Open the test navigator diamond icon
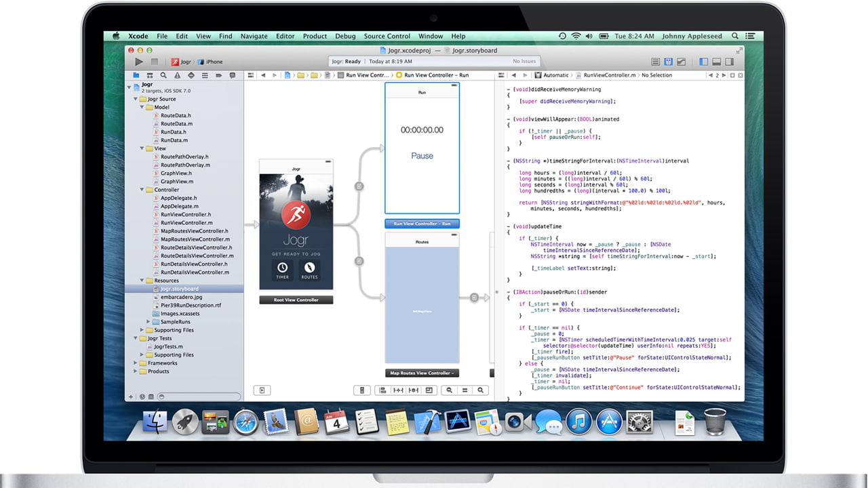Viewport: 868px width, 488px height. [x=191, y=75]
